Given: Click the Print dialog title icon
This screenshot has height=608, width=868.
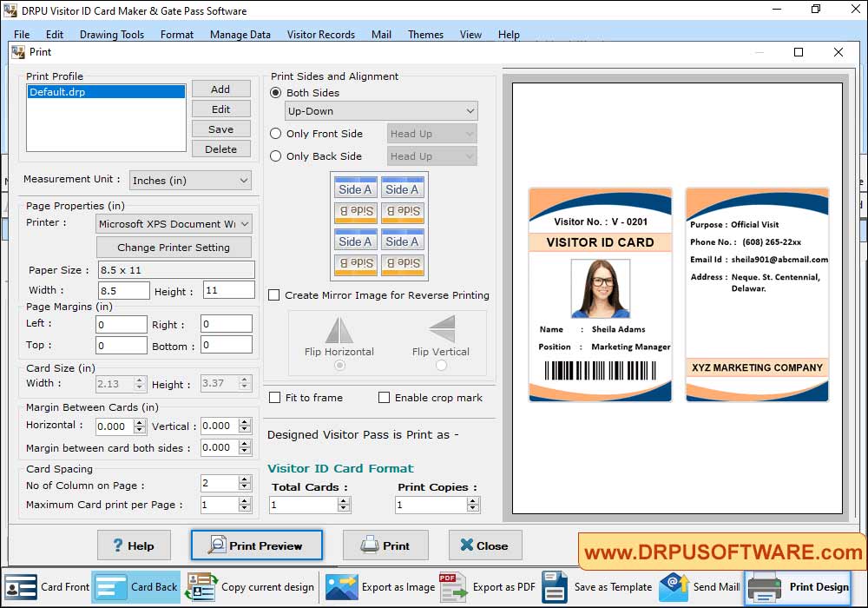Looking at the screenshot, I should click(x=18, y=52).
